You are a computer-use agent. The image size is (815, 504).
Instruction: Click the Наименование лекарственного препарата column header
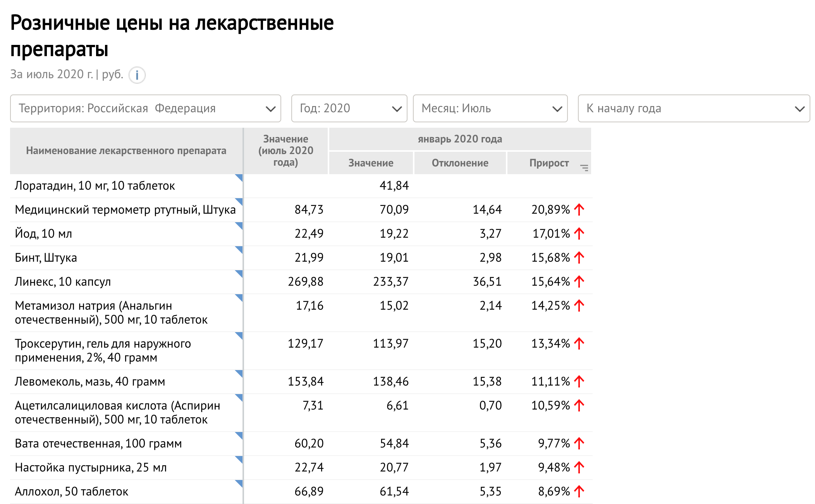126,151
